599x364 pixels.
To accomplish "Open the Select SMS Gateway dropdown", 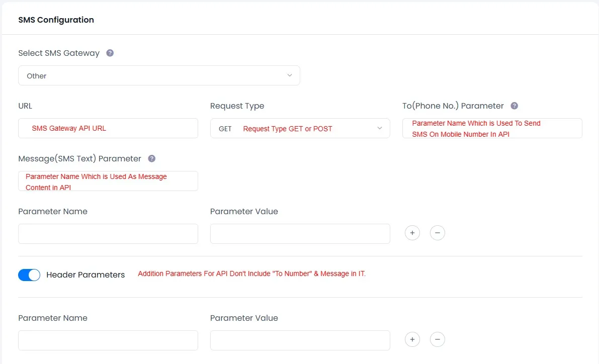I will tap(159, 75).
